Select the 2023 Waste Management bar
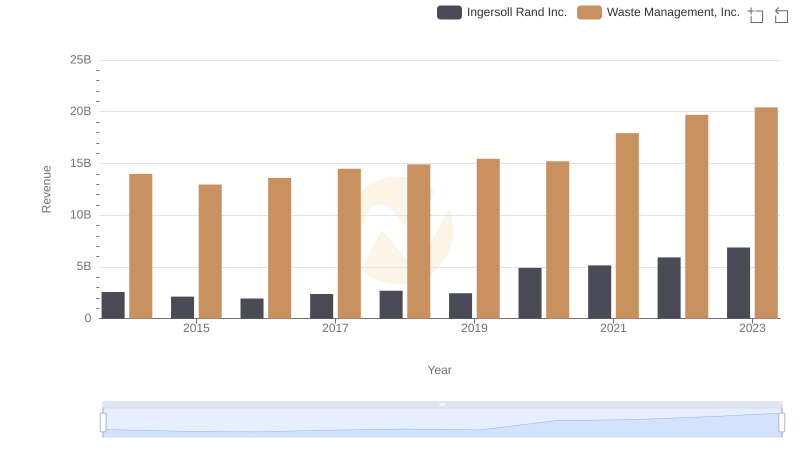This screenshot has height=461, width=800. coord(766,213)
